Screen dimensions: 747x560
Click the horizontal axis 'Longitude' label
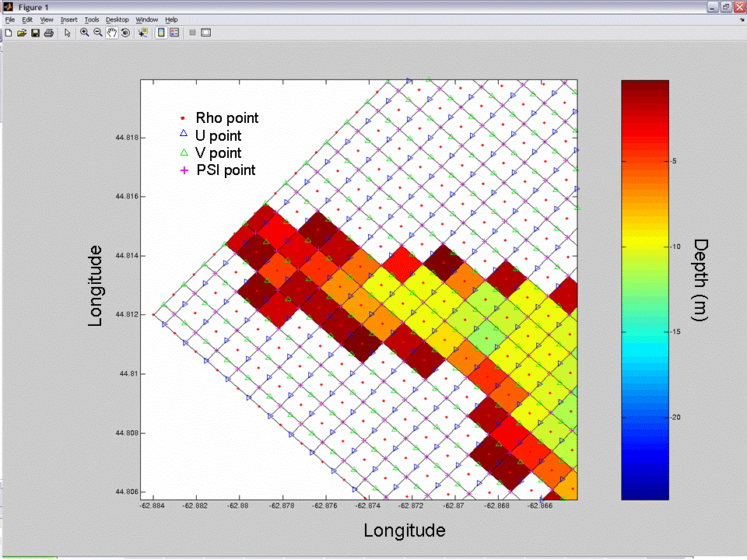pyautogui.click(x=405, y=530)
